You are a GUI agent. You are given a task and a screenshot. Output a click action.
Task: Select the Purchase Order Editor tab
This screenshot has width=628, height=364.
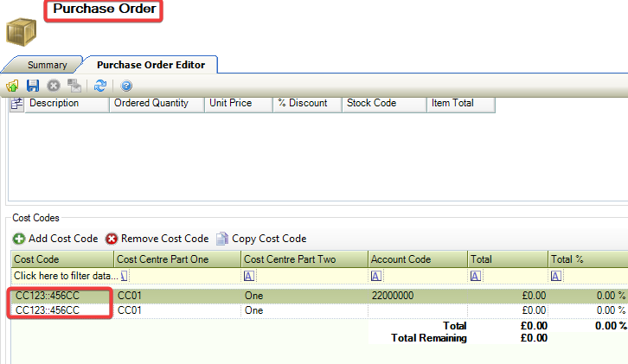[x=150, y=65]
